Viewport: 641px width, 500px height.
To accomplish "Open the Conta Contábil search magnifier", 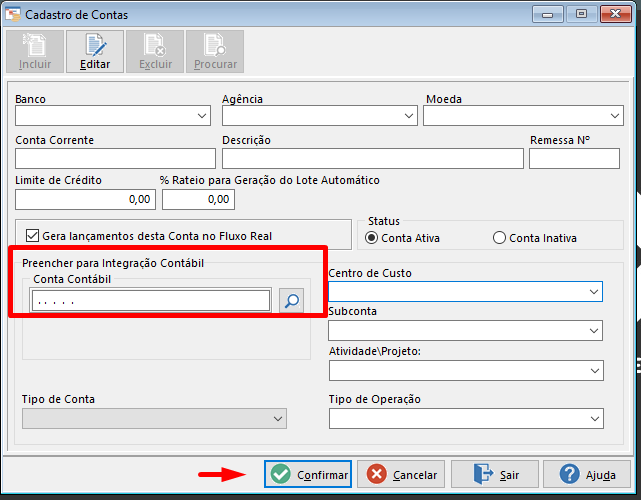I will coord(291,300).
